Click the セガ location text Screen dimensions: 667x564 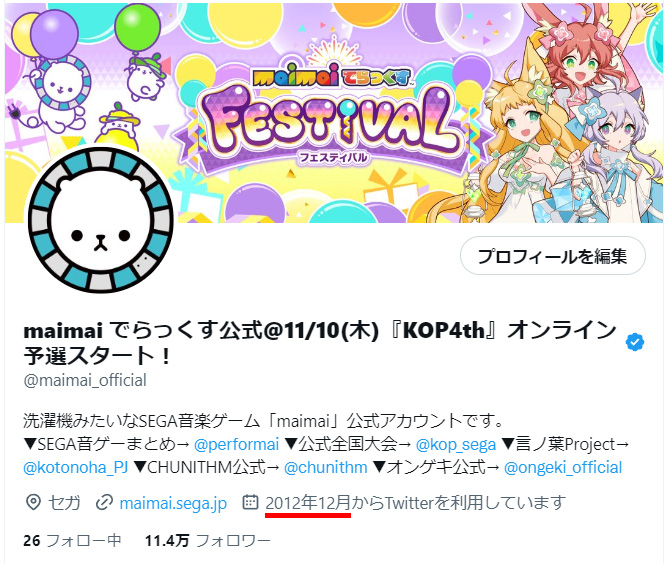[x=64, y=503]
